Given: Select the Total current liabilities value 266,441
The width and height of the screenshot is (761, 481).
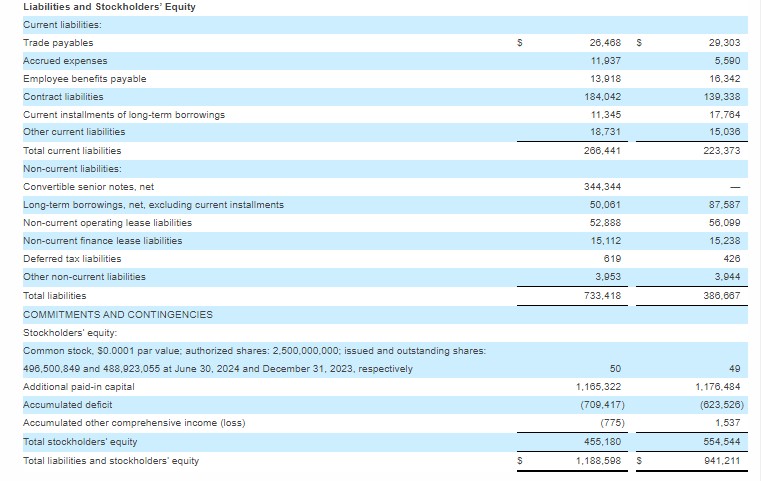Looking at the screenshot, I should [x=602, y=151].
